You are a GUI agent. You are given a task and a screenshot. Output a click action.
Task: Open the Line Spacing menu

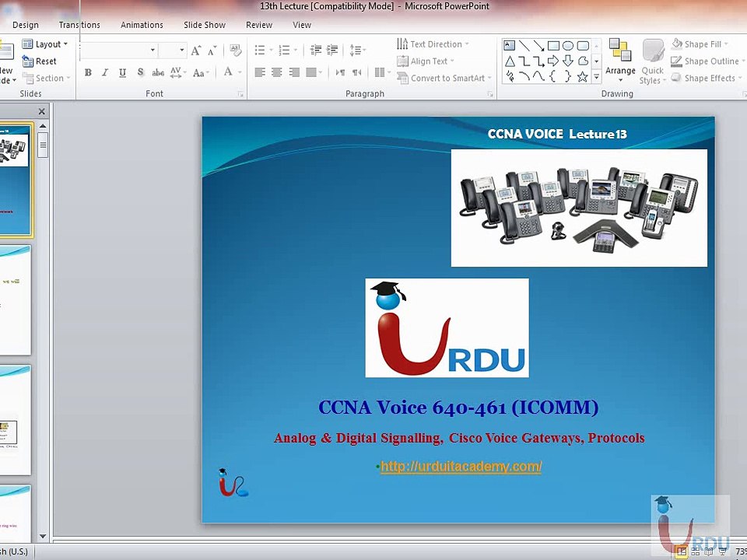coord(357,50)
